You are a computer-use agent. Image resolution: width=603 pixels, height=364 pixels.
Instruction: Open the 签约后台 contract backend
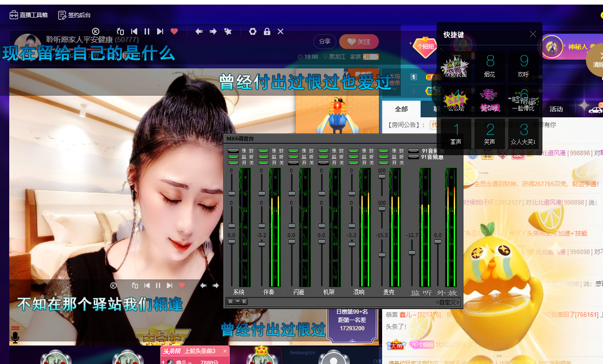point(74,15)
